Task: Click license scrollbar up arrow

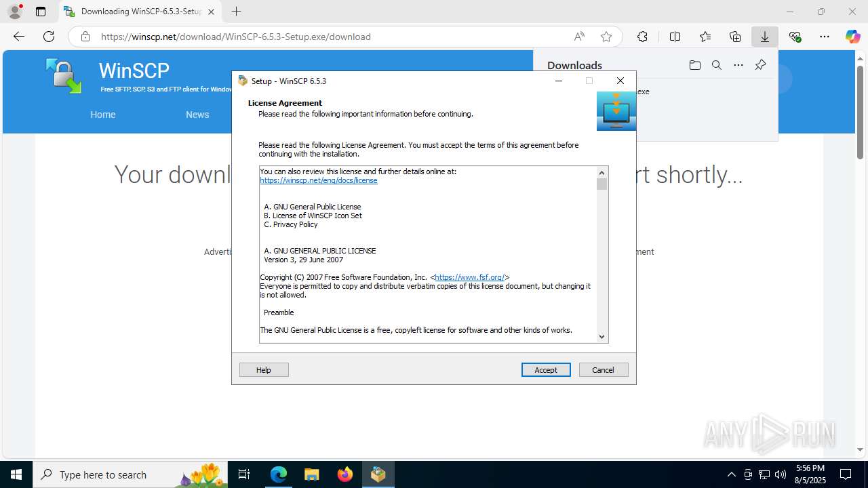Action: 601,172
